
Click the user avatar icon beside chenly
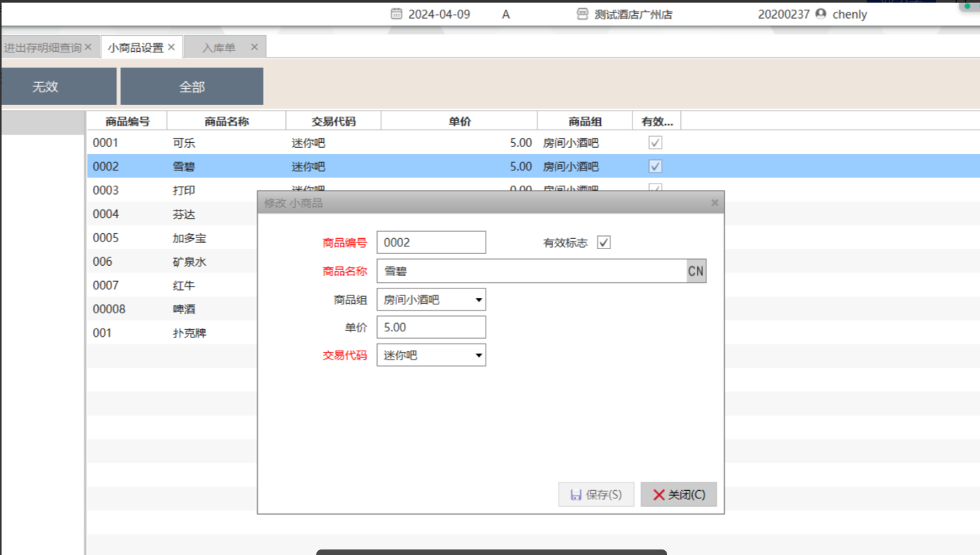820,14
